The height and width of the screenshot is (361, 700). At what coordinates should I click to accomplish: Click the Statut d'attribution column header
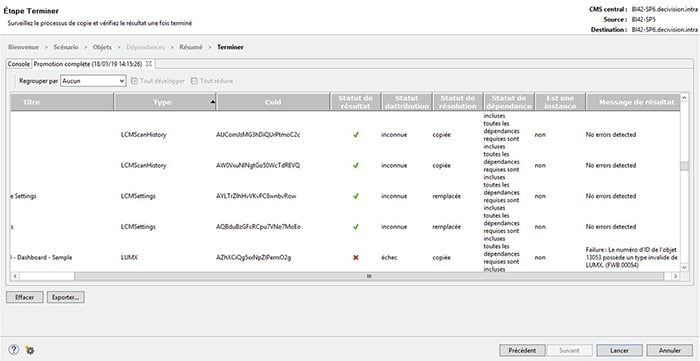[x=407, y=102]
